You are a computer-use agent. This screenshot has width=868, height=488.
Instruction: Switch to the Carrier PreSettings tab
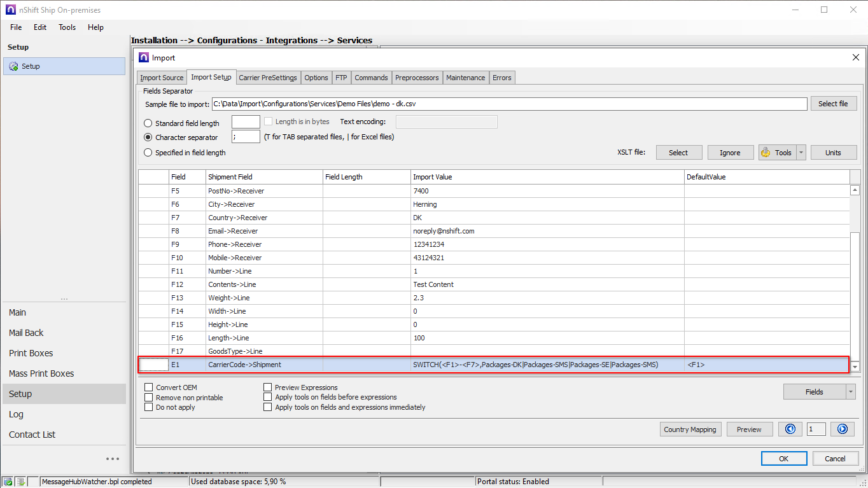click(x=268, y=78)
